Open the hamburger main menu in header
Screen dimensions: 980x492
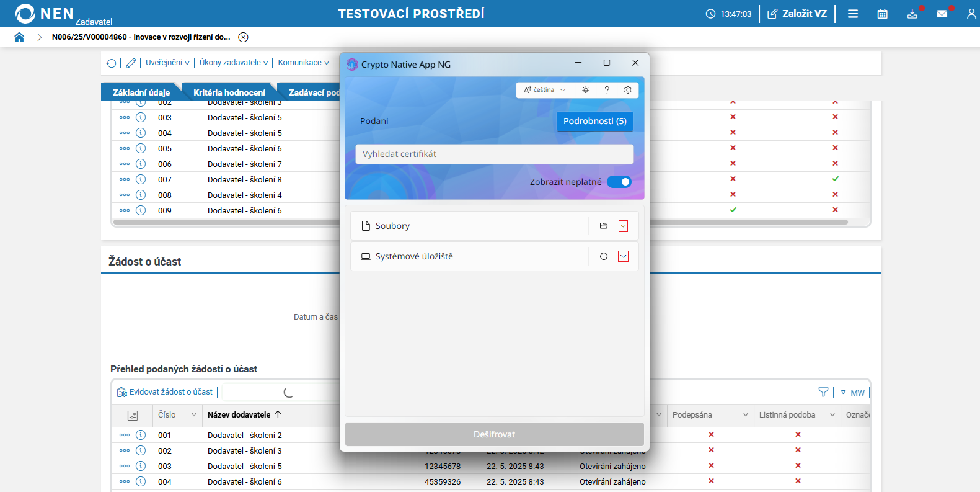pos(853,14)
